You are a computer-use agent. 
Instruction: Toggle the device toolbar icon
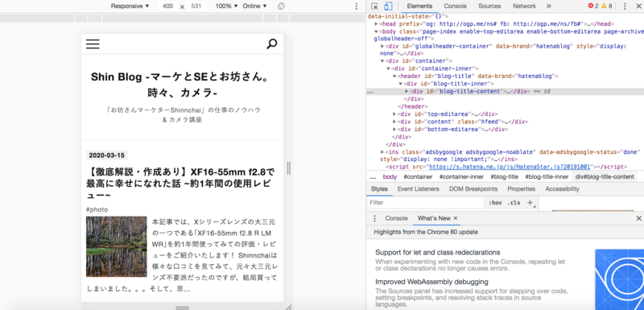[x=388, y=6]
